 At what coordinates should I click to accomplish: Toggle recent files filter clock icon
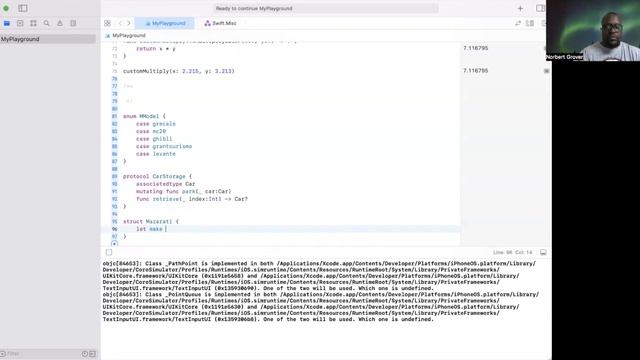(84, 354)
